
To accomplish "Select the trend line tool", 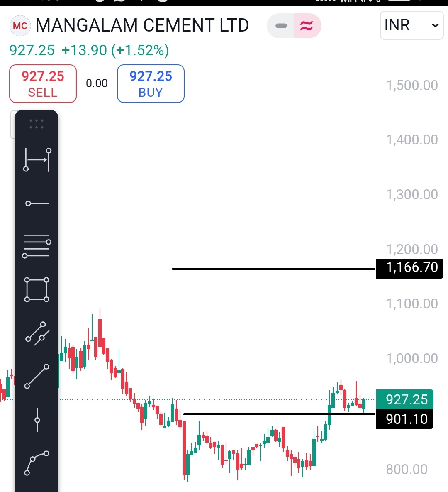I will [x=37, y=377].
